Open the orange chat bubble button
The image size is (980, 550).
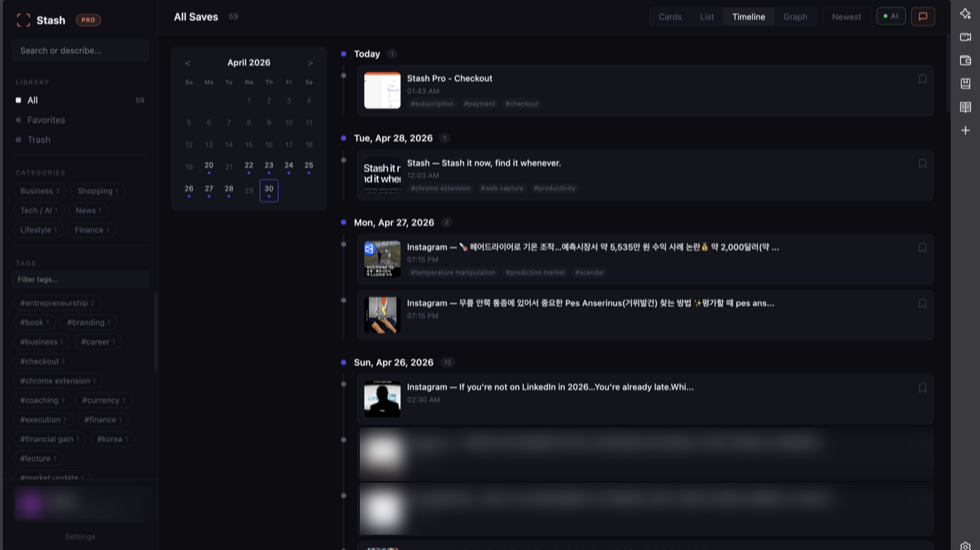923,16
